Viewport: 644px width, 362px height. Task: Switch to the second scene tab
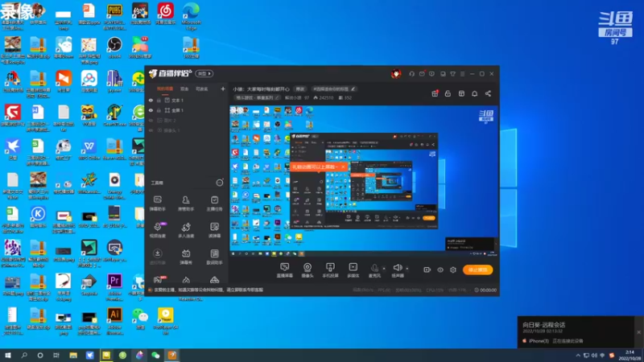184,89
